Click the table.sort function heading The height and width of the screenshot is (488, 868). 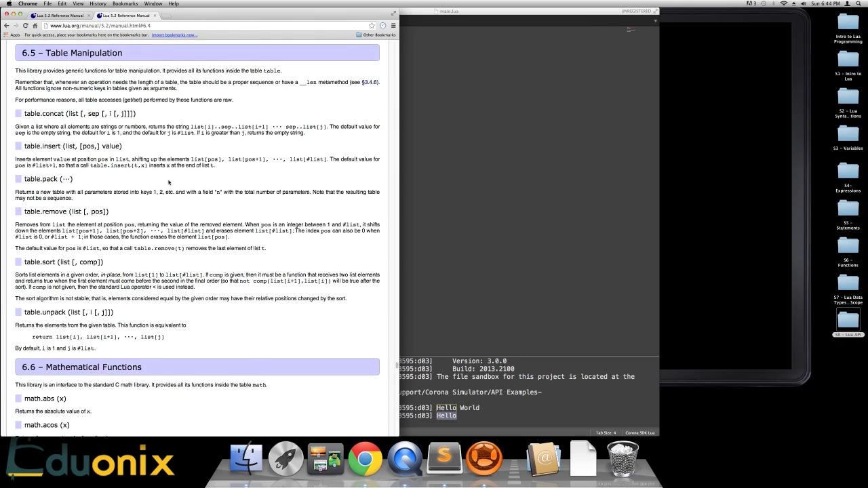click(x=64, y=262)
